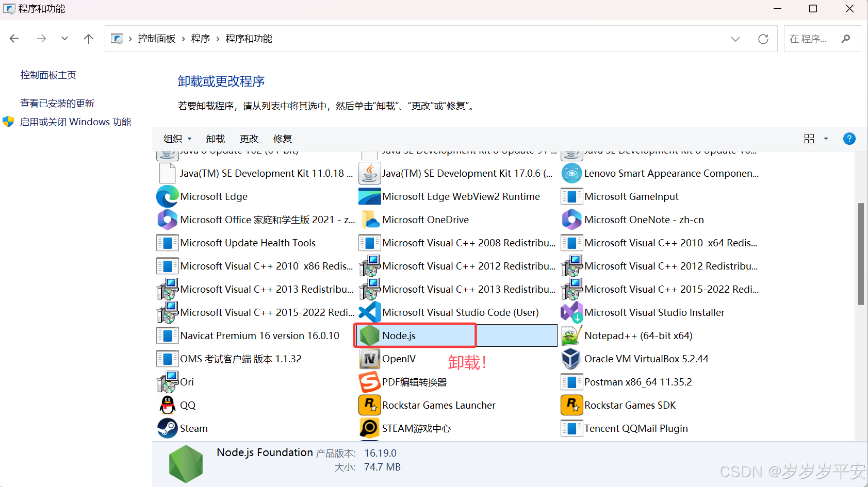The height and width of the screenshot is (487, 868).
Task: Click the Visual Studio Code icon
Action: pos(369,312)
